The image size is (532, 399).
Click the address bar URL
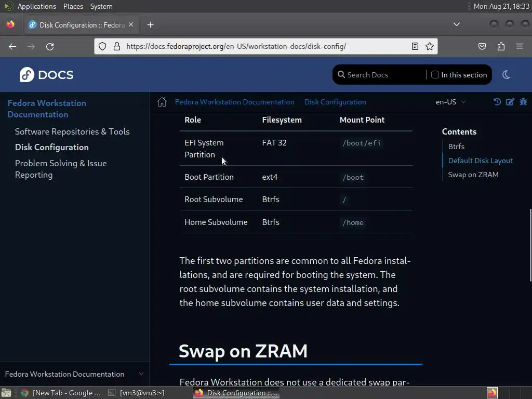click(x=236, y=46)
